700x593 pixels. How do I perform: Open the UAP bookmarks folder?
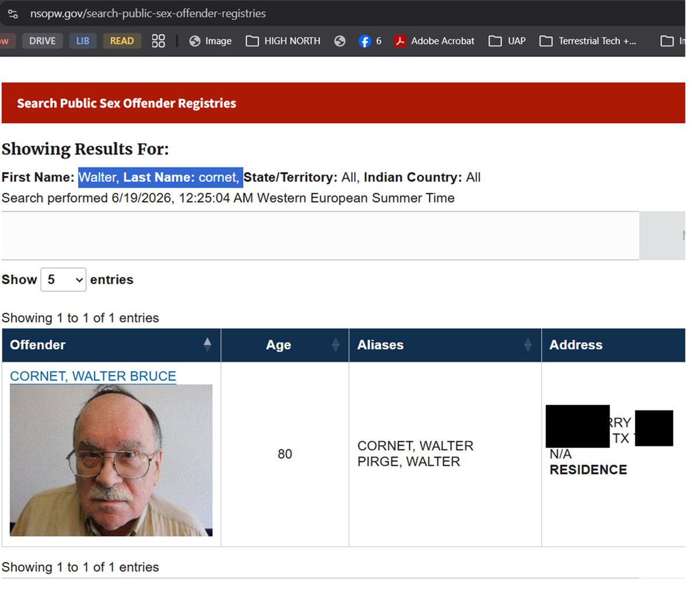507,41
